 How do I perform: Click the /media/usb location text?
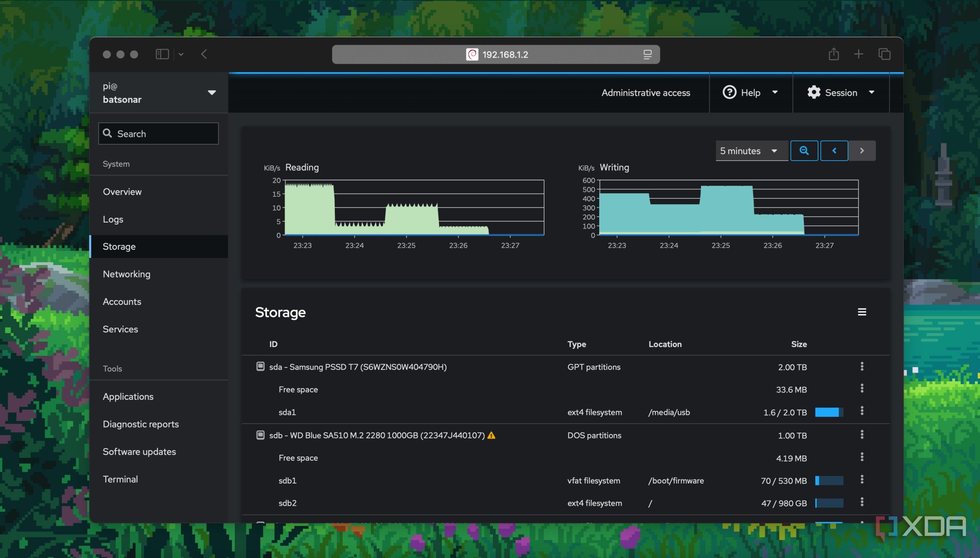669,413
